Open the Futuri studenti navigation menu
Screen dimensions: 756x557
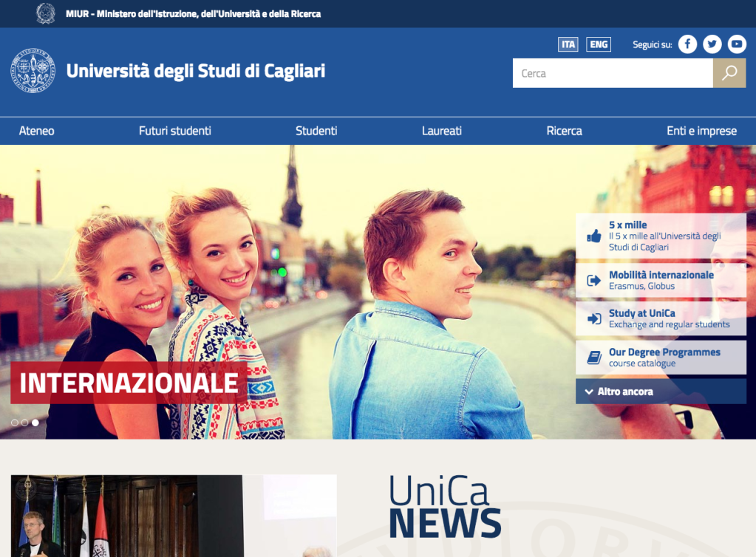pyautogui.click(x=175, y=131)
